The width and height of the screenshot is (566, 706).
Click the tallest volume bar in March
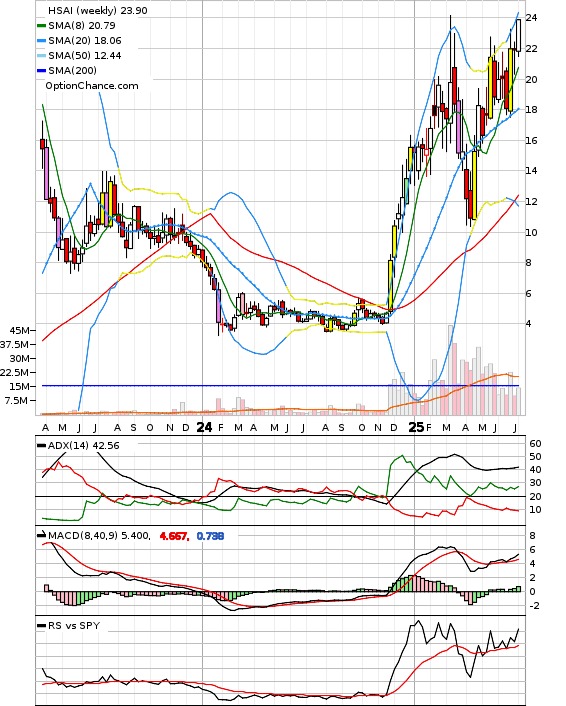(450, 370)
